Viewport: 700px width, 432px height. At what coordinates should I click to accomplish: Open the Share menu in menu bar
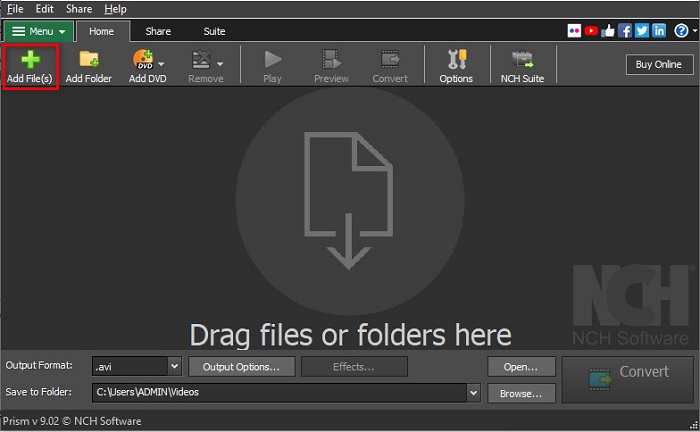pos(79,9)
